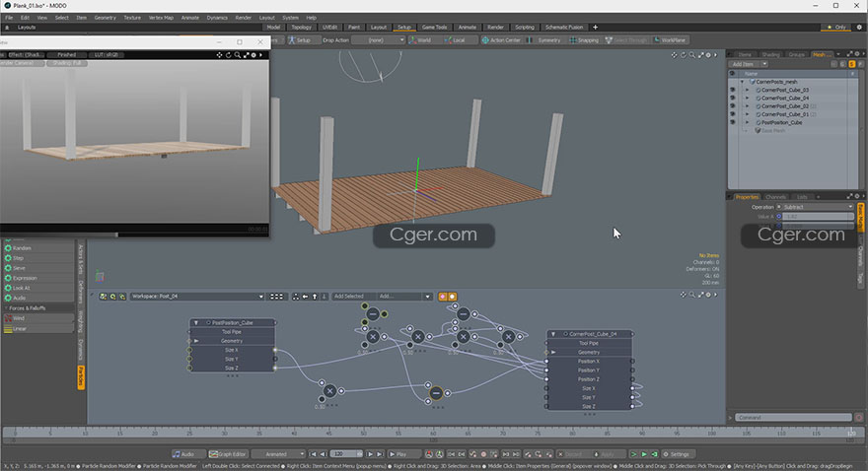This screenshot has width=868, height=471.
Task: Add a Wind force icon
Action: pos(8,318)
